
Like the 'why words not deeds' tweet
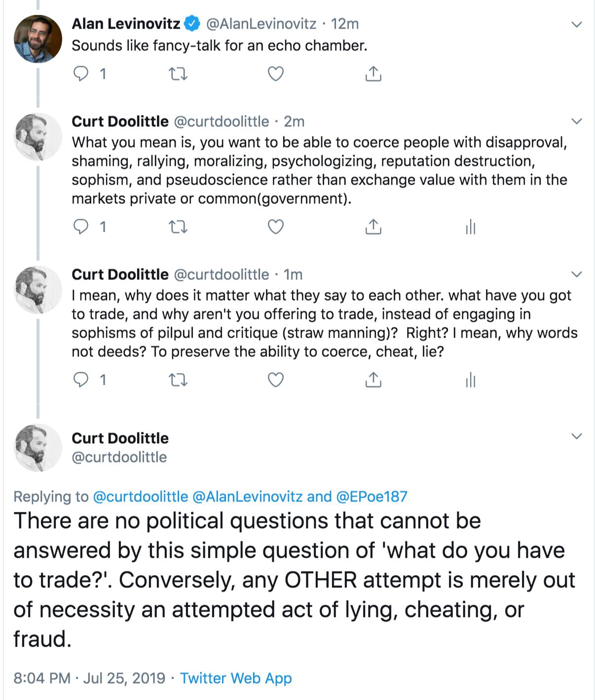[x=275, y=380]
